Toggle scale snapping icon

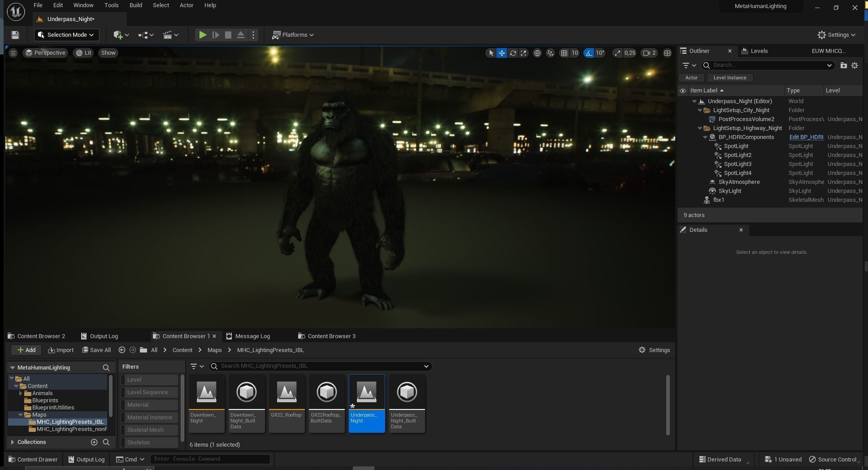click(617, 53)
